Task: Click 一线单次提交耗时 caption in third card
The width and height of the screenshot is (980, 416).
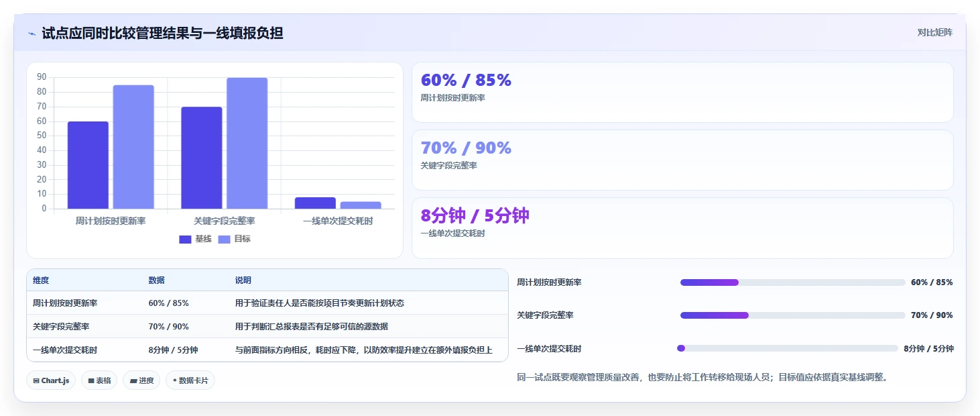Action: tap(452, 233)
